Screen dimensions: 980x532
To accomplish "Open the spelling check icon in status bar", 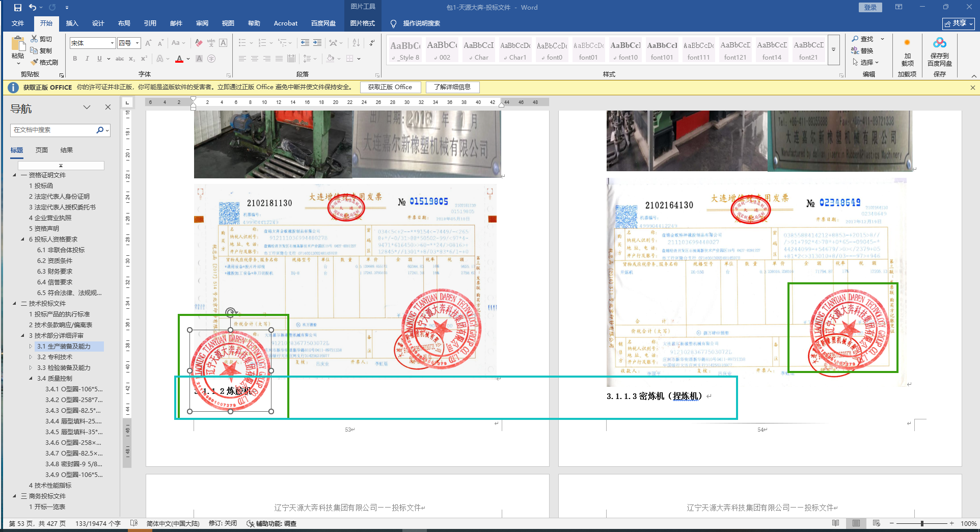I will click(x=134, y=523).
